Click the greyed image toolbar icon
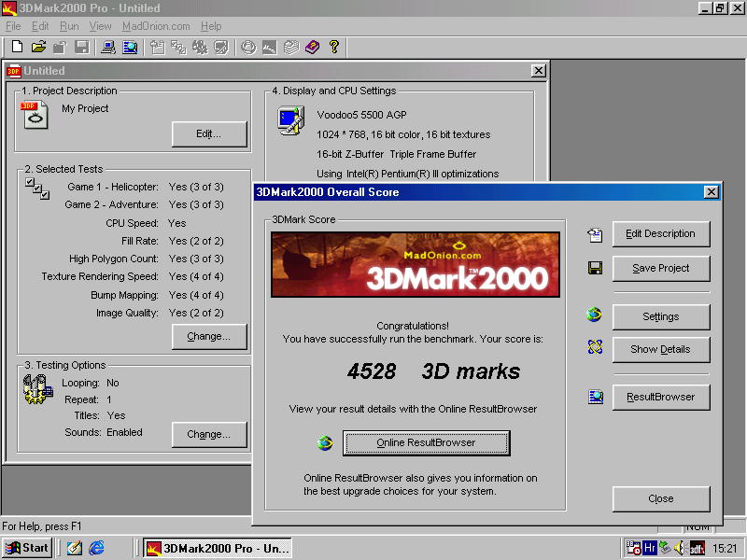This screenshot has height=560, width=747. 270,47
